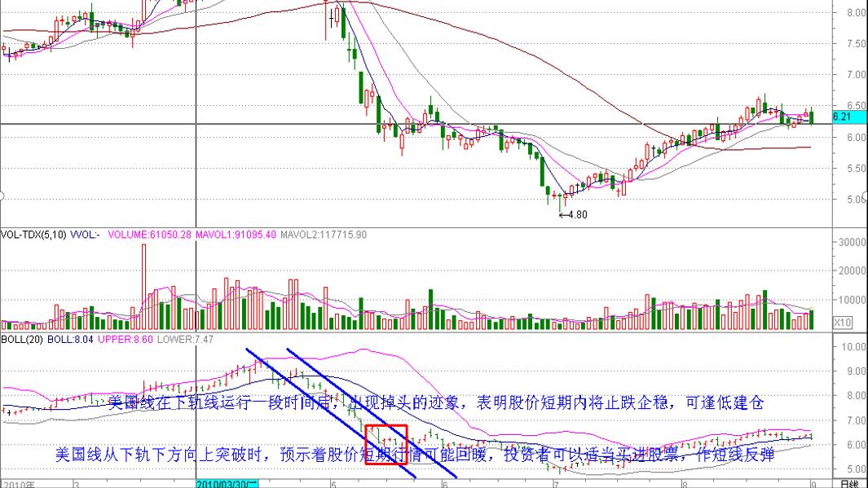Click the 5.50 price axis label
Viewport: 868px width, 488px height.
[856, 168]
